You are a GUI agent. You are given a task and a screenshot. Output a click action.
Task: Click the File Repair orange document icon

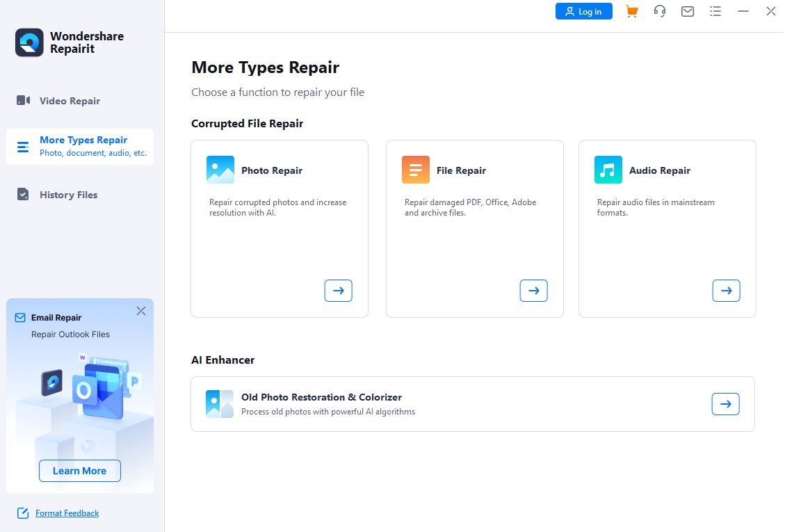pyautogui.click(x=416, y=170)
